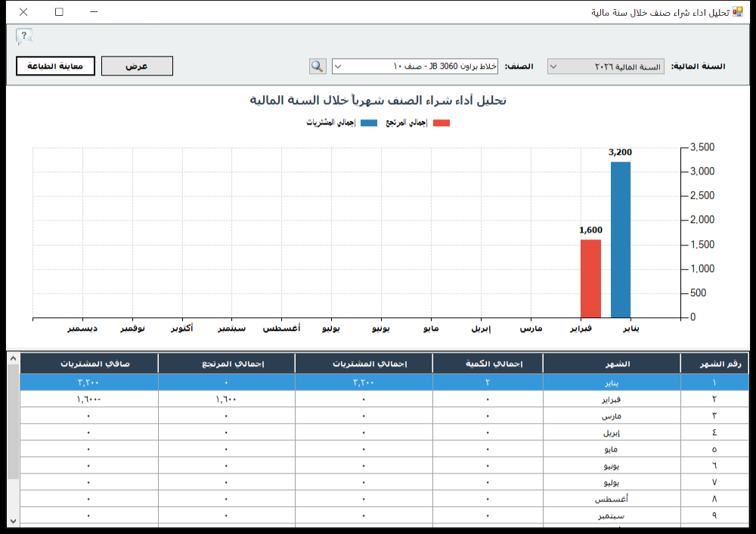Sort by رقم الشهر column header
This screenshot has width=756, height=534.
(714, 363)
